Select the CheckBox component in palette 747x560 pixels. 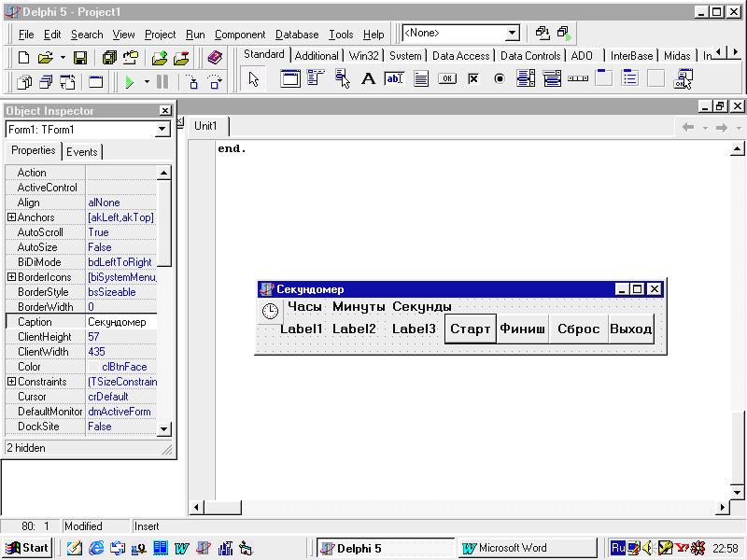tap(473, 78)
